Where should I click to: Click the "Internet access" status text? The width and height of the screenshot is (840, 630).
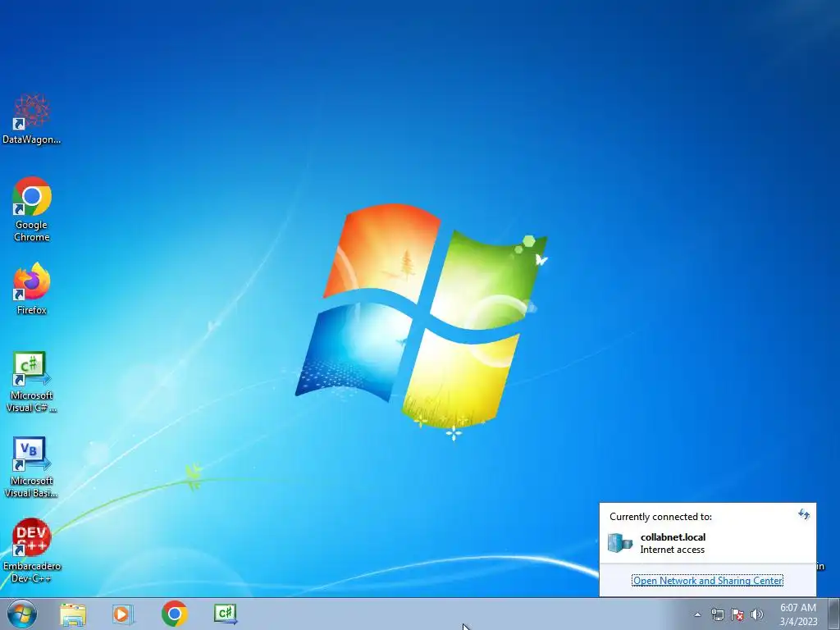coord(673,550)
